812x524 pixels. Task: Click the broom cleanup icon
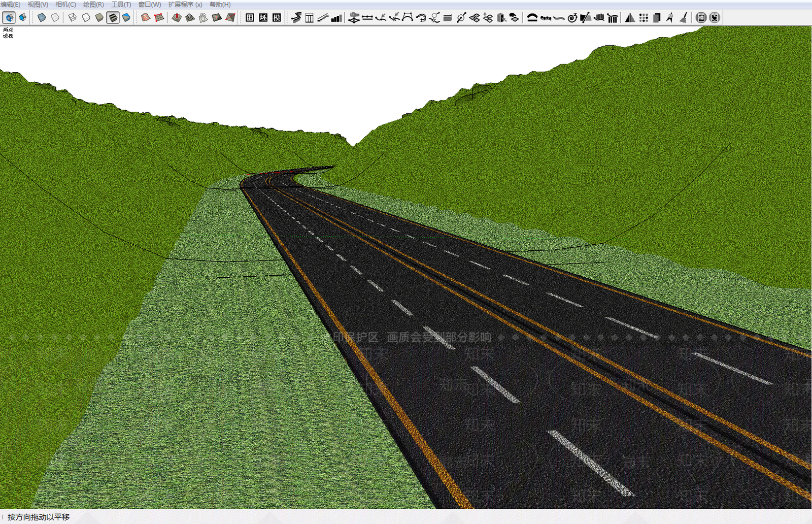tap(684, 18)
